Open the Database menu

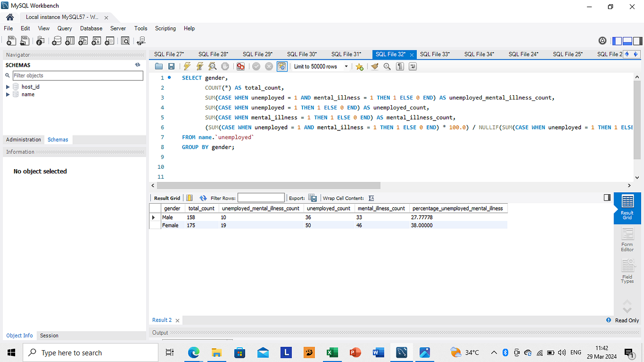point(91,28)
